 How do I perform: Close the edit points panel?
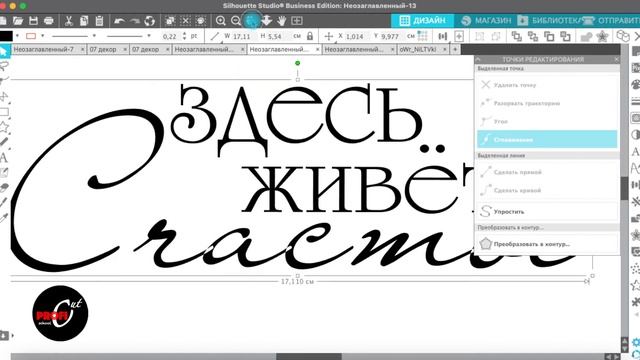(616, 60)
